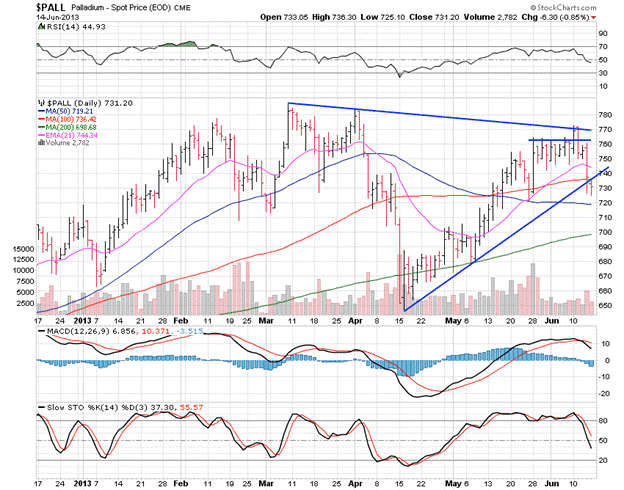Click the $PALL (Daily) legend price marker

[x=40, y=103]
